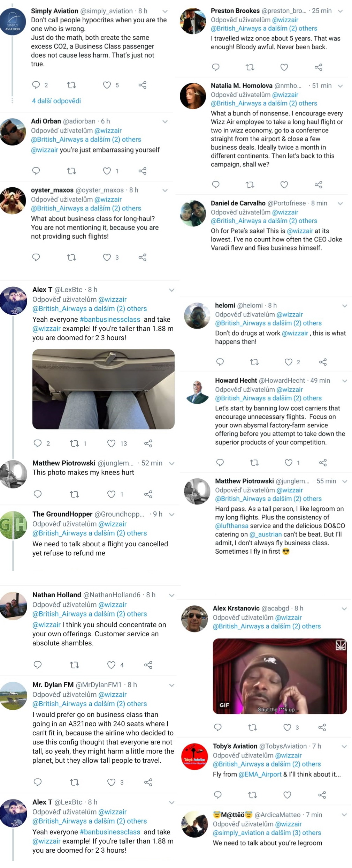The image size is (352, 868).
Task: Open options chevron on Daniel de Carvalho tweet
Action: tap(340, 203)
